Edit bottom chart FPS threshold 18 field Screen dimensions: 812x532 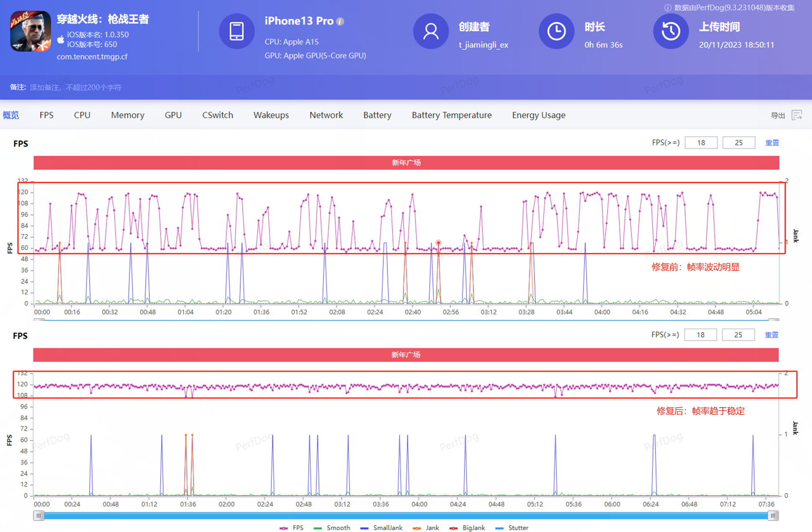pyautogui.click(x=701, y=335)
